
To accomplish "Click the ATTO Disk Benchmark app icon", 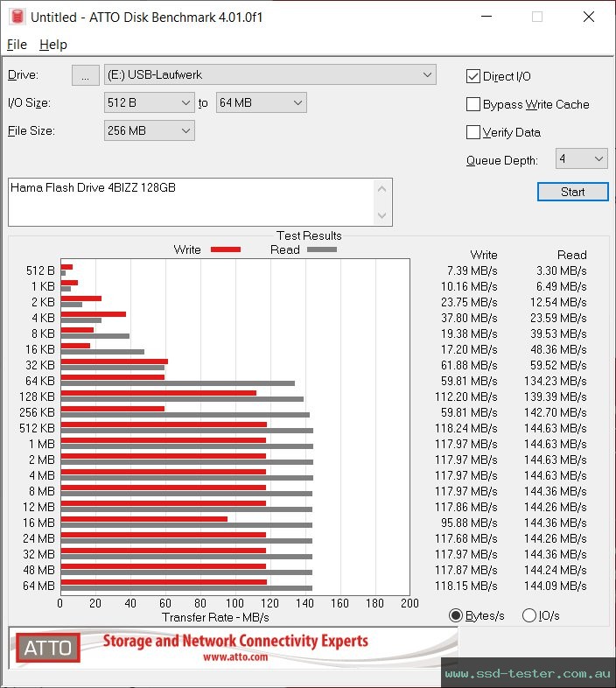I will tap(17, 18).
